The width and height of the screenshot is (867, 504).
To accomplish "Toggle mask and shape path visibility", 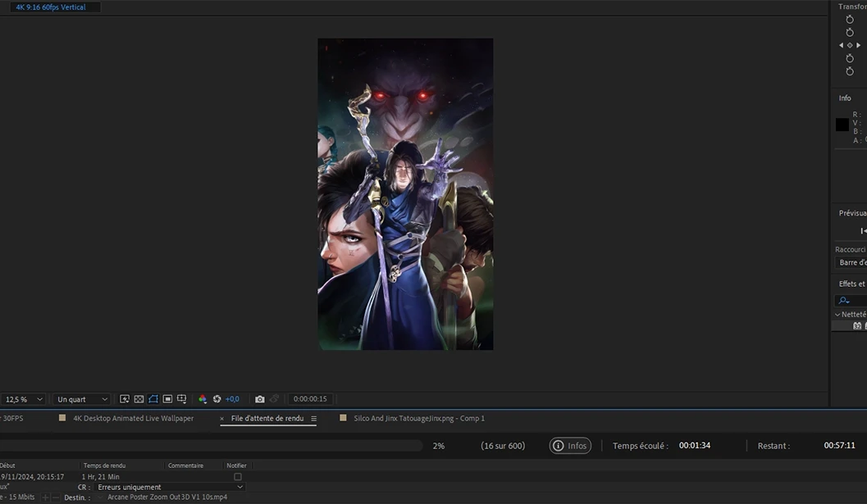I will pyautogui.click(x=153, y=399).
